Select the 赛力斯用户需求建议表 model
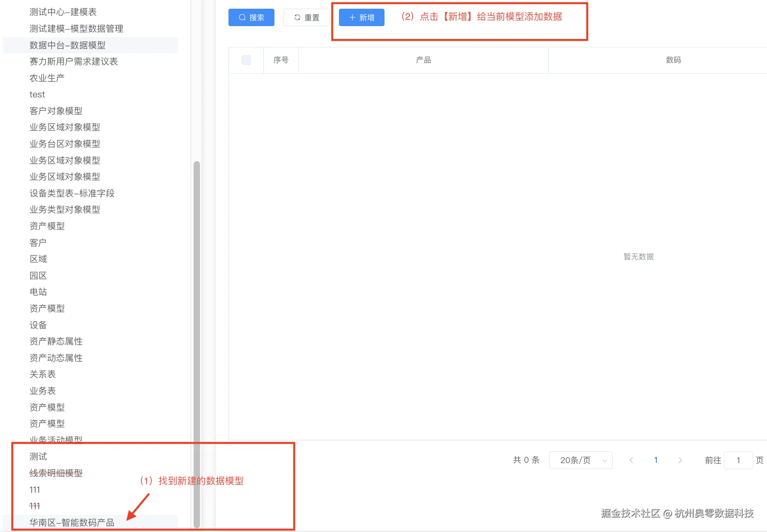This screenshot has width=767, height=532. [74, 62]
